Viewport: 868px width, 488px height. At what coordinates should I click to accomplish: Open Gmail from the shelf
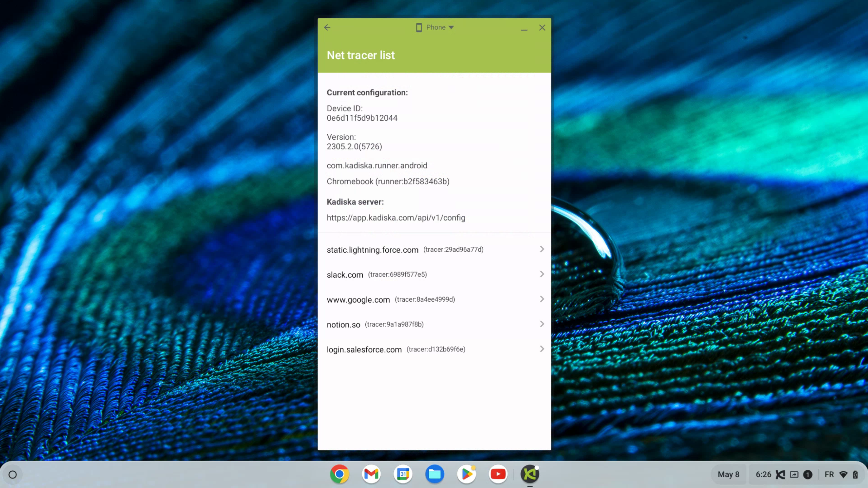click(371, 474)
